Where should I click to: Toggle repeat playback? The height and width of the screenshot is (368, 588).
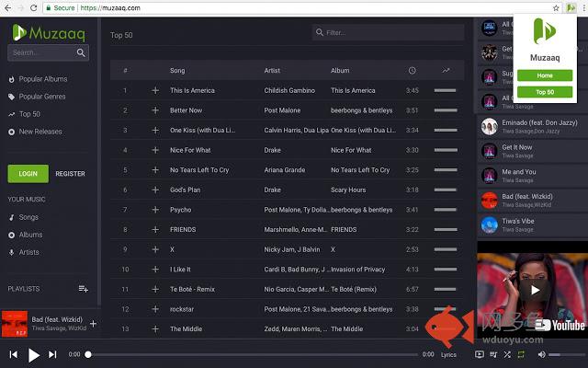tap(521, 354)
